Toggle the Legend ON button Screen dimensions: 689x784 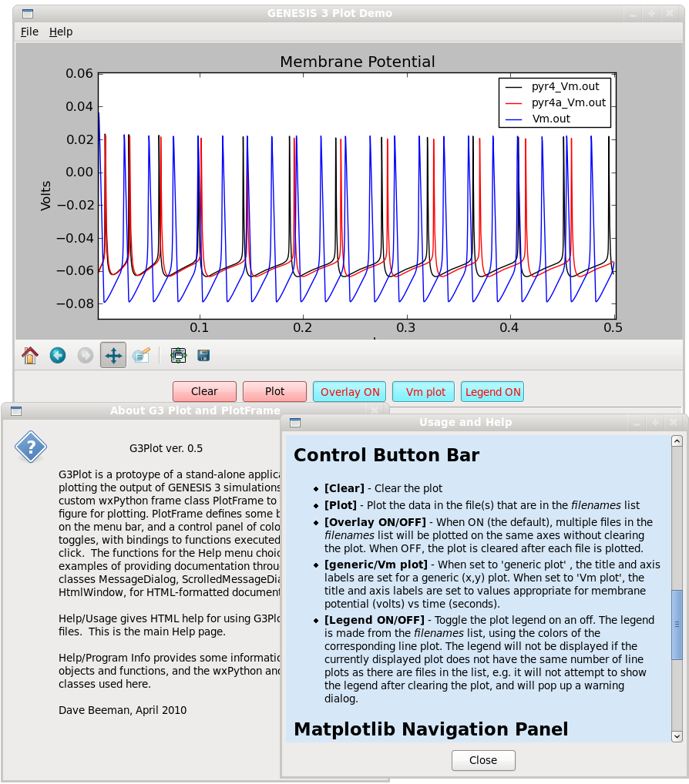492,391
